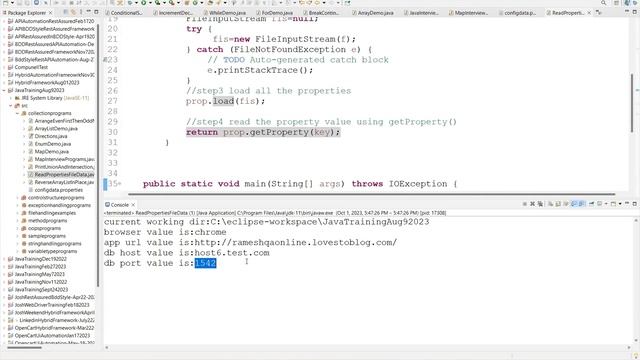The width and height of the screenshot is (640, 360).
Task: Select ArrayListDemo.java in tree
Action: tap(56, 129)
